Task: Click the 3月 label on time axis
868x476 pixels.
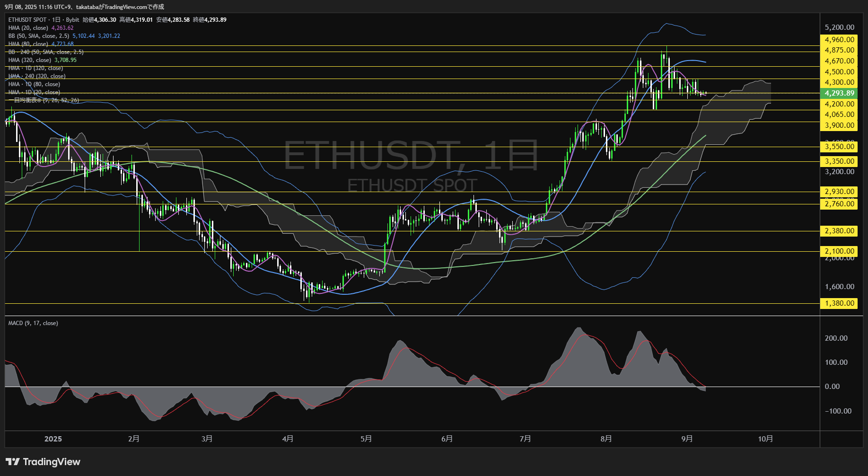Action: [207, 439]
